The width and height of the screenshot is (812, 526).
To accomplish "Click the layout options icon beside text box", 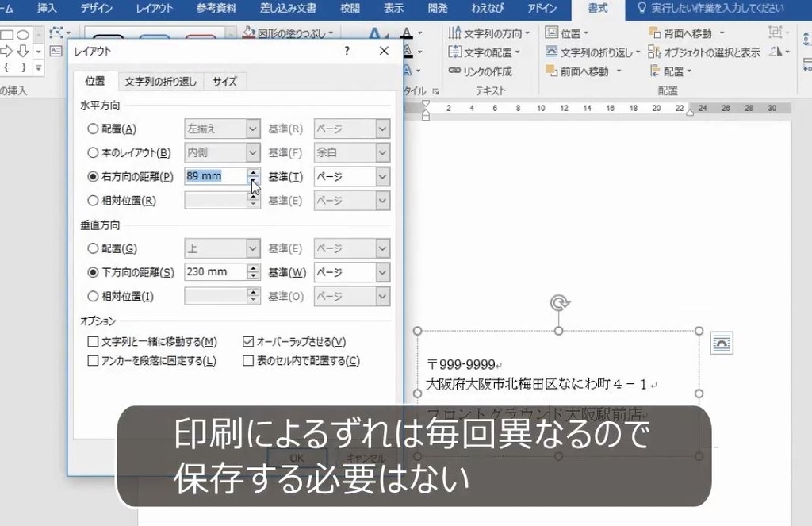I will coord(722,343).
